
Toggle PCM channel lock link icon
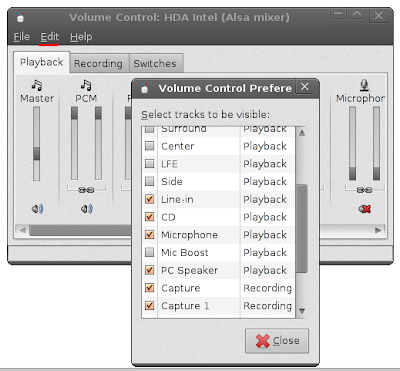click(x=86, y=190)
